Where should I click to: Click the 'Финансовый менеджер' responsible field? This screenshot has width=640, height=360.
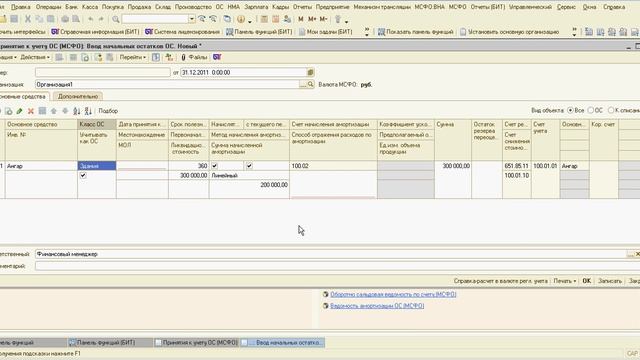pos(331,254)
